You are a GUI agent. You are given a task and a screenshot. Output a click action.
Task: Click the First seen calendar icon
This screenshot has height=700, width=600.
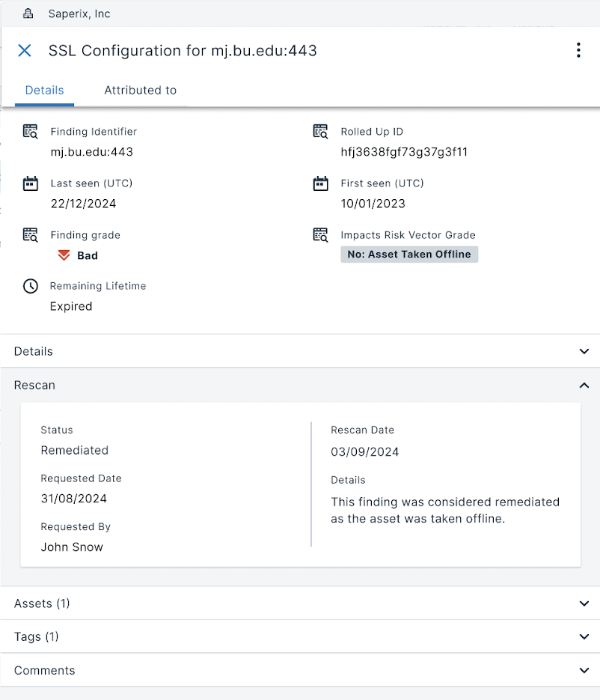pos(320,183)
